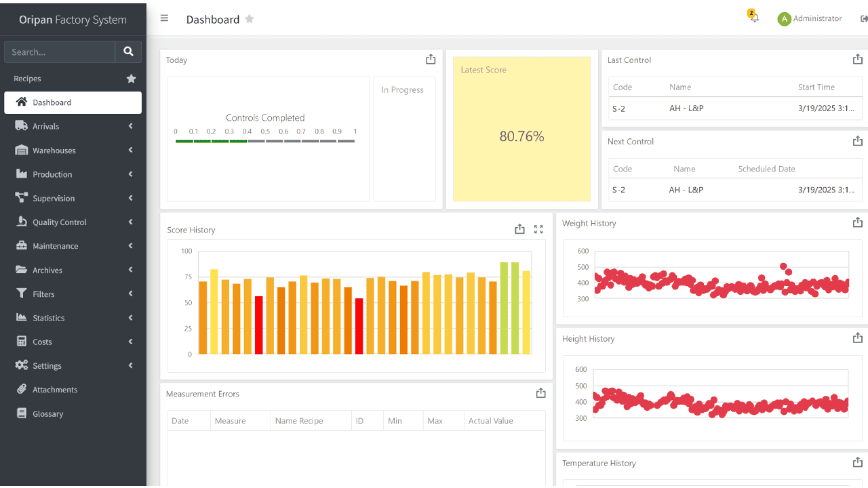Screen dimensions: 868x488
Task: Open the Quality Control sidebar icon
Action: (22, 222)
